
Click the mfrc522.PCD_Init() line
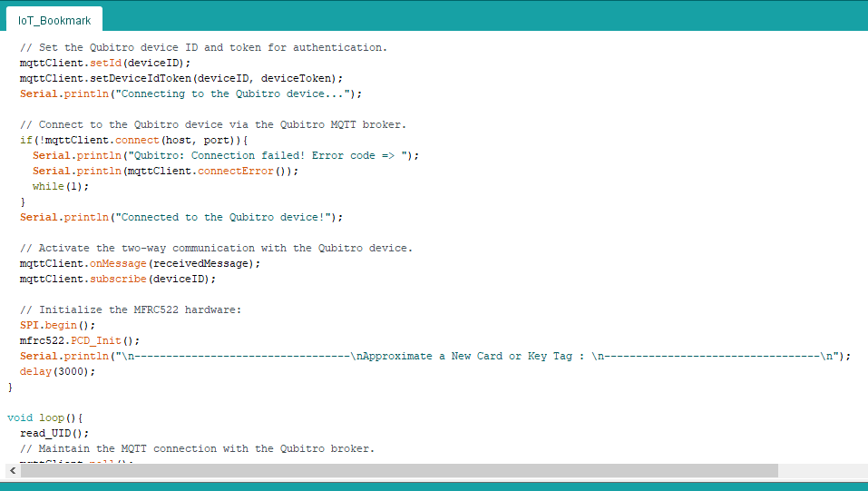(80, 340)
